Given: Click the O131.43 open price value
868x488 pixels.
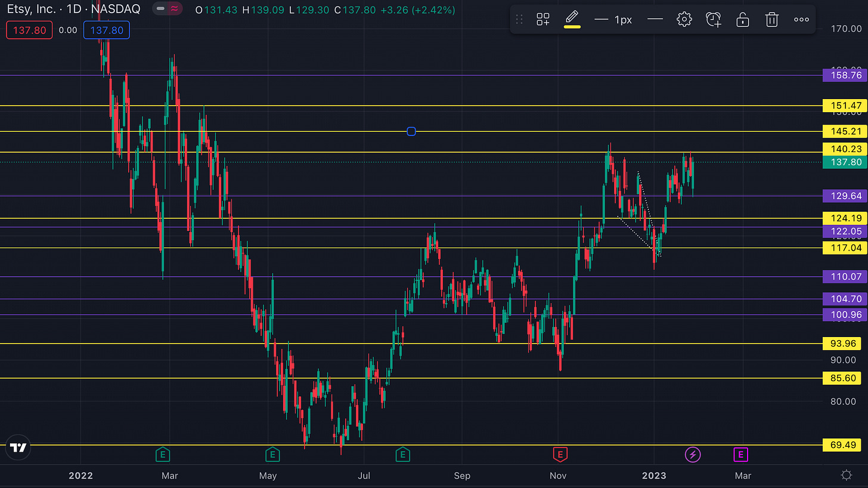Looking at the screenshot, I should click(217, 10).
